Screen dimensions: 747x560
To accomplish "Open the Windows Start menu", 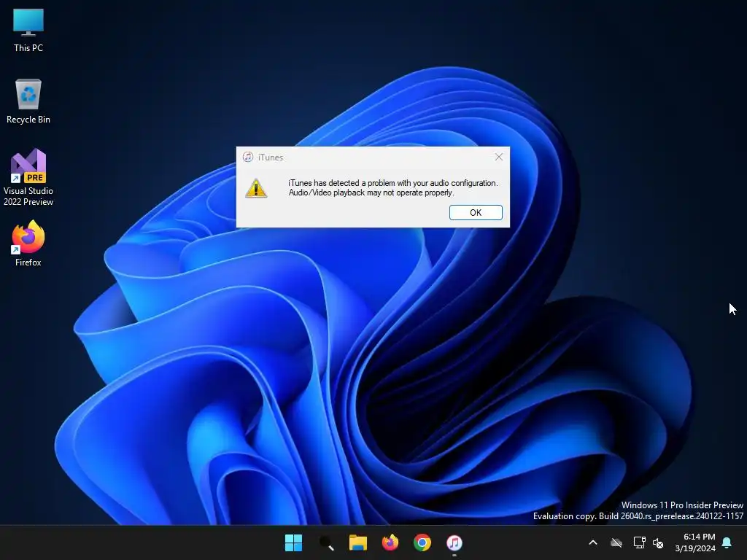I will tap(293, 542).
